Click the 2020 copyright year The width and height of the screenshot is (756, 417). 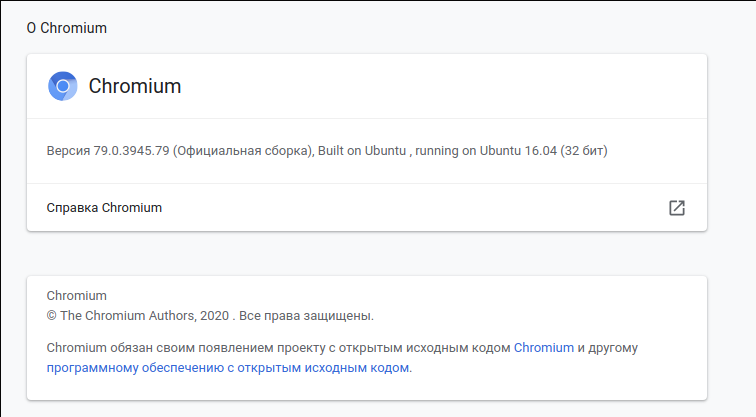click(214, 316)
